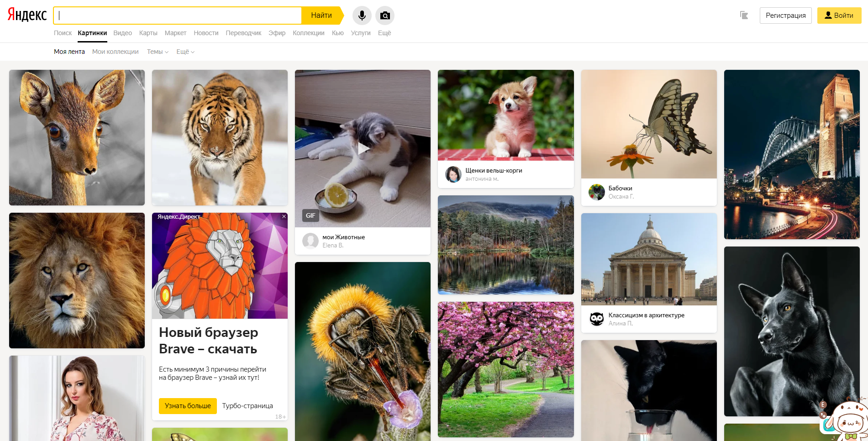Focus the Yandex search input field
Viewport: 868px width, 441px height.
point(178,16)
